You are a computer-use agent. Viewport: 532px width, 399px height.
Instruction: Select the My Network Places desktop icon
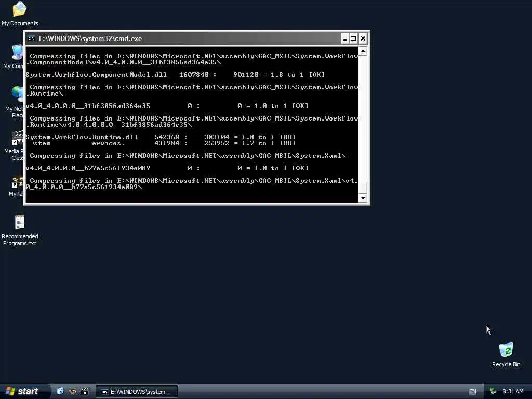(14, 102)
